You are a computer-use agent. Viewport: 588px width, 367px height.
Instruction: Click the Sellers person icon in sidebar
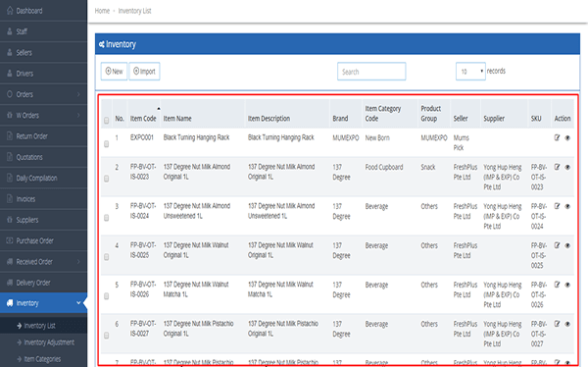point(10,53)
